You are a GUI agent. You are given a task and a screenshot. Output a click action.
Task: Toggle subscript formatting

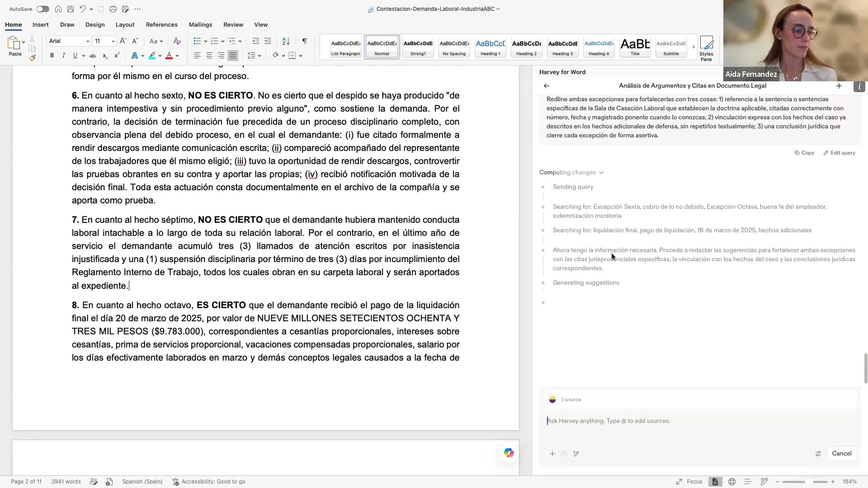tap(105, 56)
